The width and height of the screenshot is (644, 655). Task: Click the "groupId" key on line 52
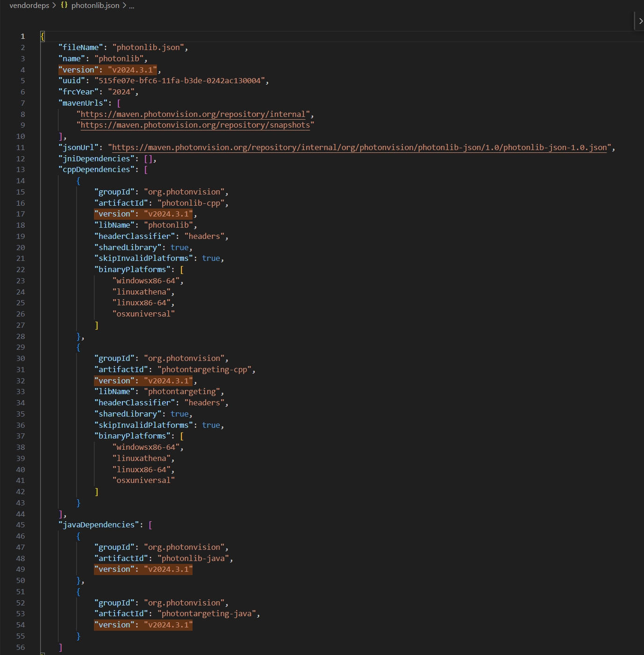coord(114,603)
